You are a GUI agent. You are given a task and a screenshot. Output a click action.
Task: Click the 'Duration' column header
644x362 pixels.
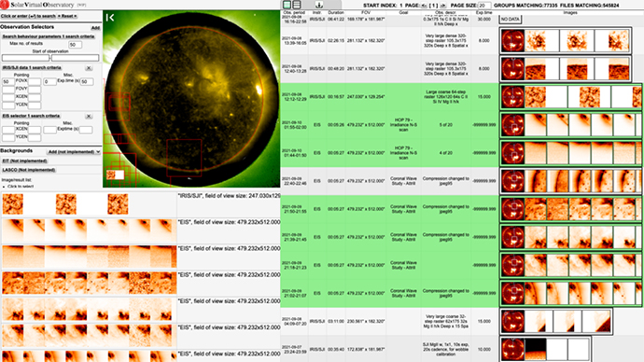pos(336,13)
